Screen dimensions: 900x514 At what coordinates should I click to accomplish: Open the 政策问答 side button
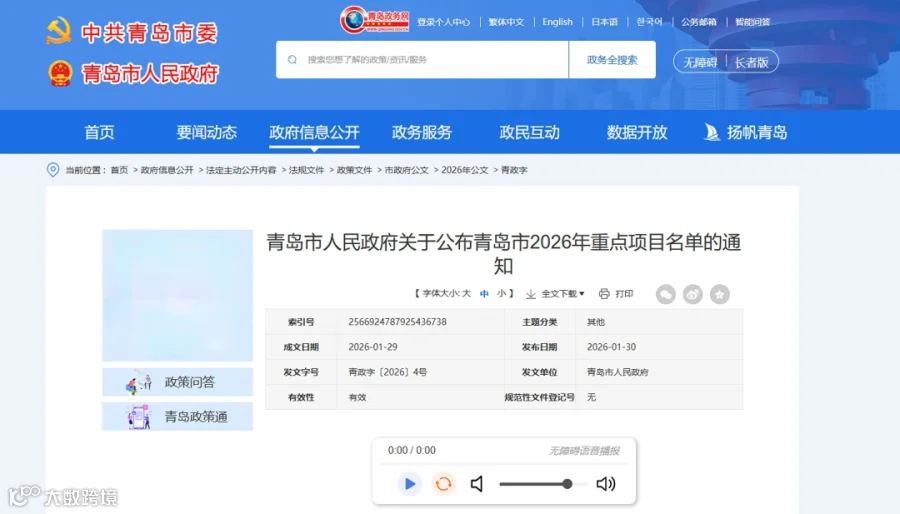coord(177,382)
